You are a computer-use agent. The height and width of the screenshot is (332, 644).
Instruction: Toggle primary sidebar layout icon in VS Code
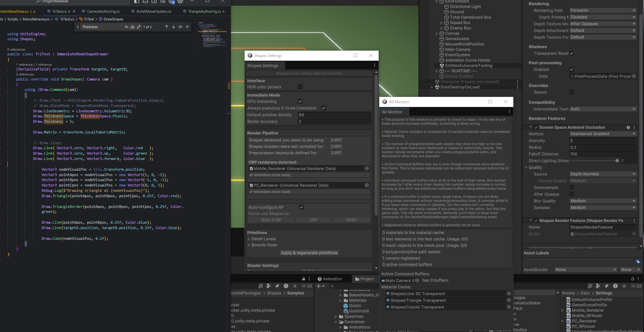click(136, 2)
